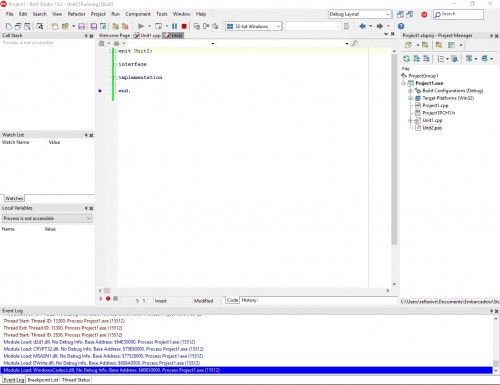Open the Open Project dropdown arrow
Screen dimensions: 500x385
coord(73,26)
